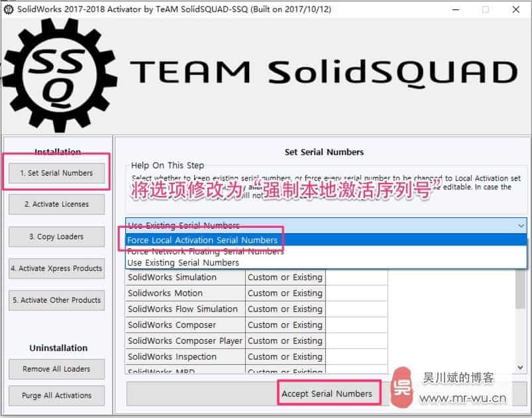This screenshot has height=418, width=532.
Task: Click Custom or Existing for Composer Player
Action: click(x=286, y=340)
